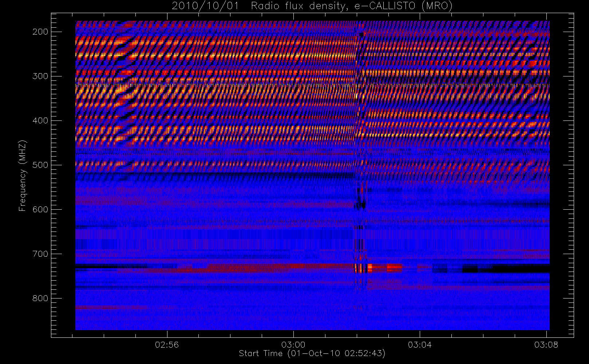589x364 pixels.
Task: Click the plot title mentioning e-CALLISTO (MRO)
Action: [312, 6]
